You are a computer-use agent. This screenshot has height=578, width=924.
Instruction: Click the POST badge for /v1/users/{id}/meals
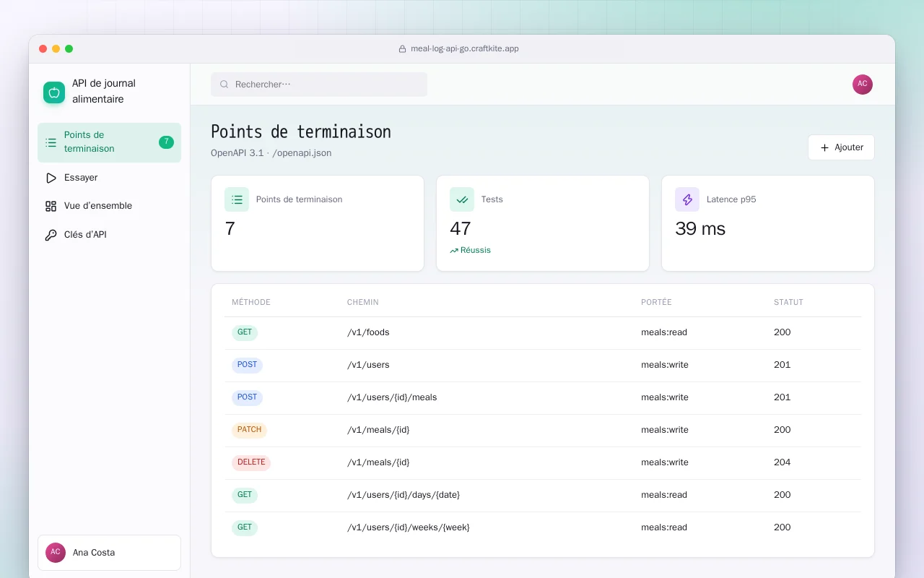point(247,398)
